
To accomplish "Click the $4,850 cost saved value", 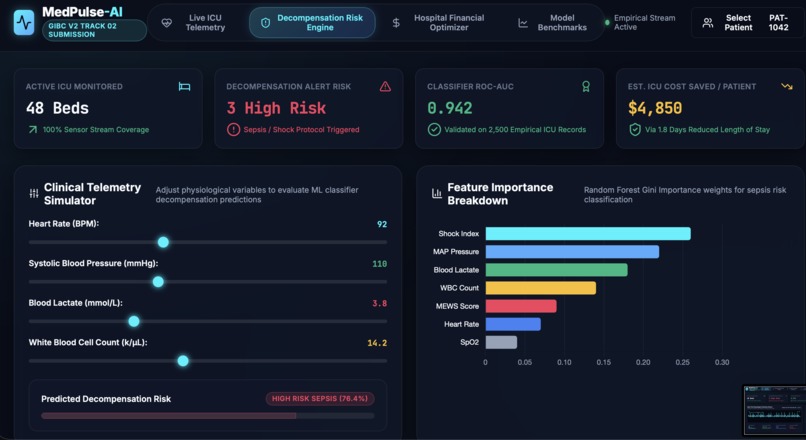I will click(655, 108).
